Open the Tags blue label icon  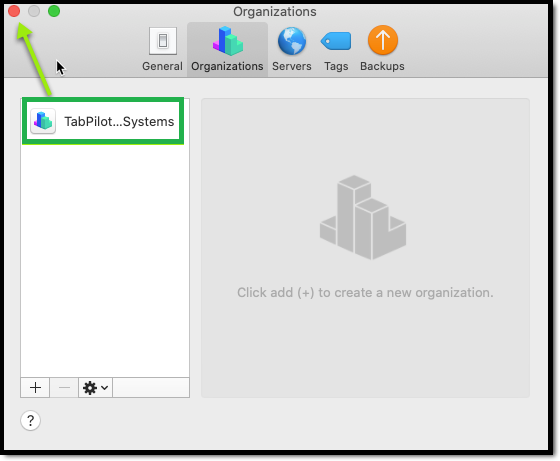[x=336, y=41]
